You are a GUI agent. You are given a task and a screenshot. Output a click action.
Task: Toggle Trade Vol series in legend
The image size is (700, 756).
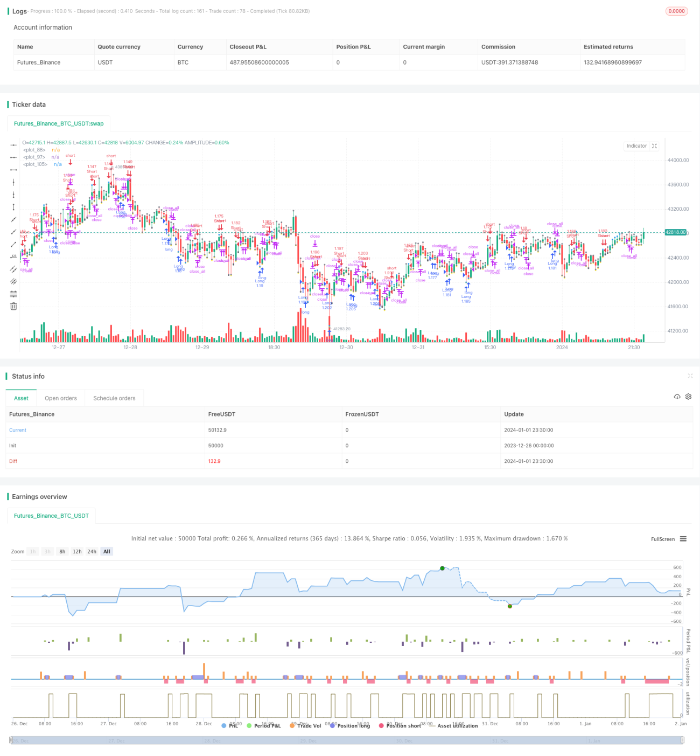(305, 726)
